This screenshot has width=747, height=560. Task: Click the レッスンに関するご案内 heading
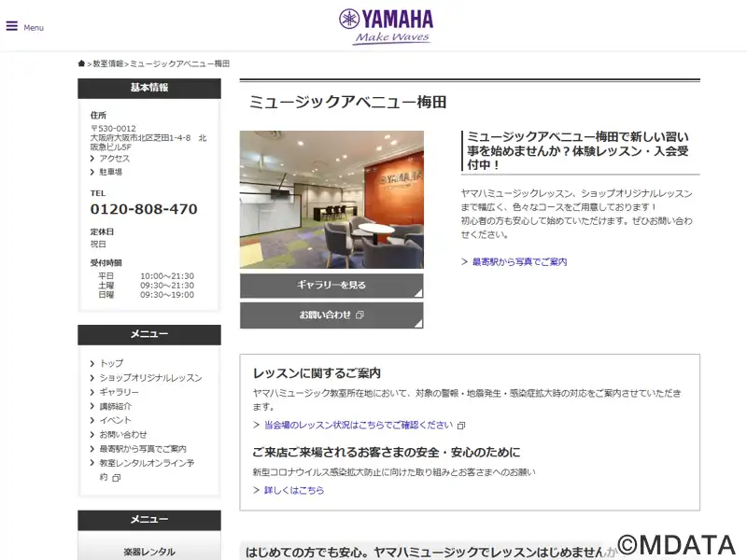coord(317,373)
